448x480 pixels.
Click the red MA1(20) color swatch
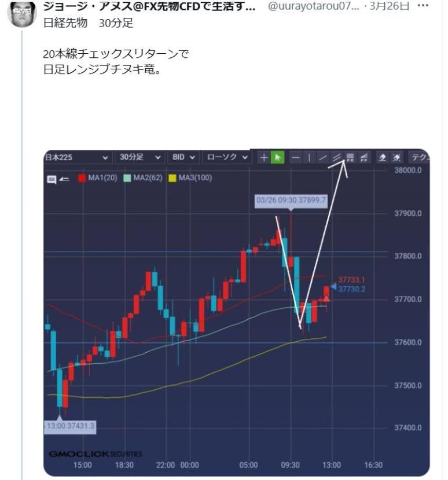(x=82, y=178)
